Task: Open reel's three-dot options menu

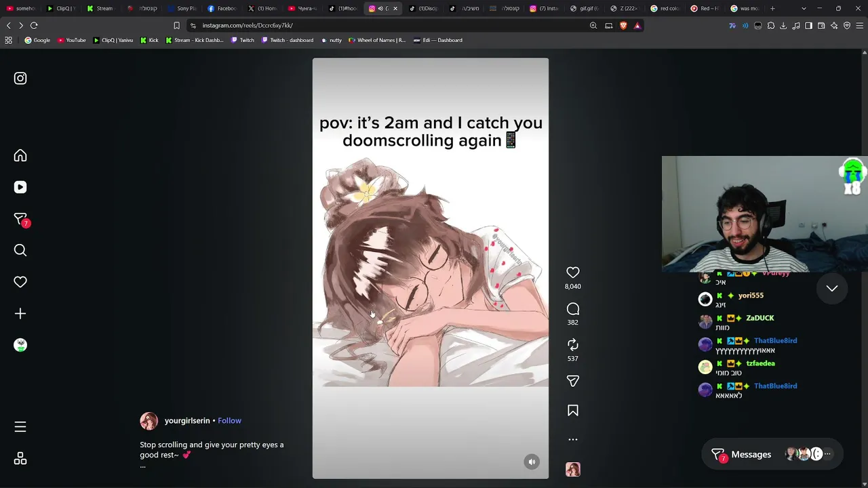Action: point(573,439)
